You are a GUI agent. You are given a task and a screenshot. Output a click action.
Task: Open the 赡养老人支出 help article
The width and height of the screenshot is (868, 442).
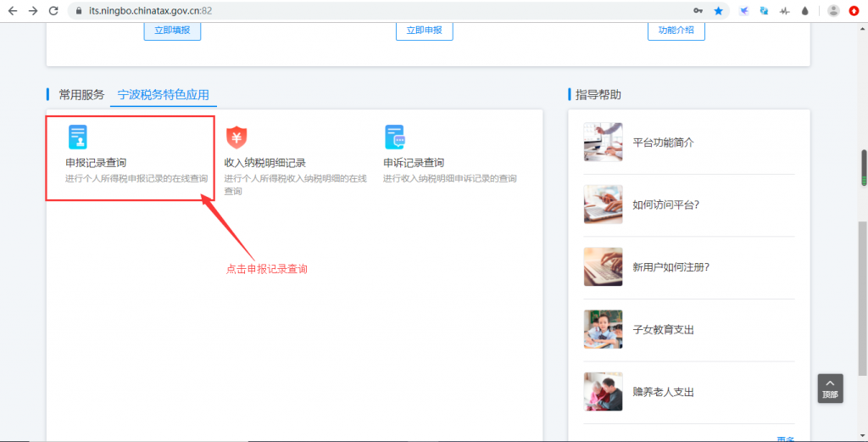click(663, 392)
